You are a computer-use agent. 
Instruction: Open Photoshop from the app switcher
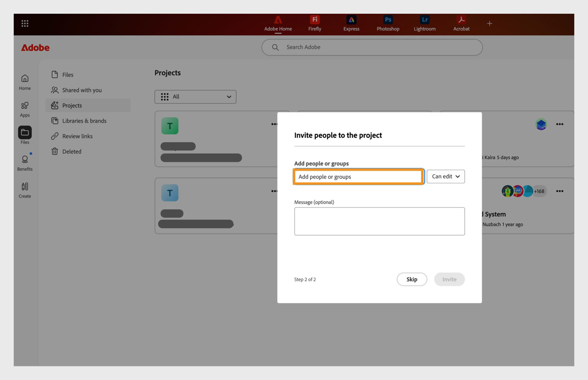[388, 23]
